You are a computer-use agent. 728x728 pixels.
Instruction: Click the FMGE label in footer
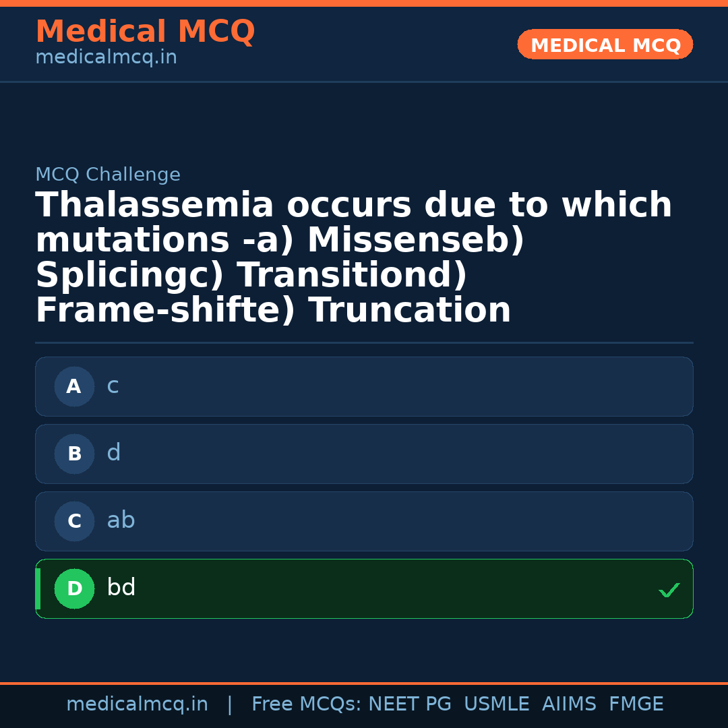636,704
